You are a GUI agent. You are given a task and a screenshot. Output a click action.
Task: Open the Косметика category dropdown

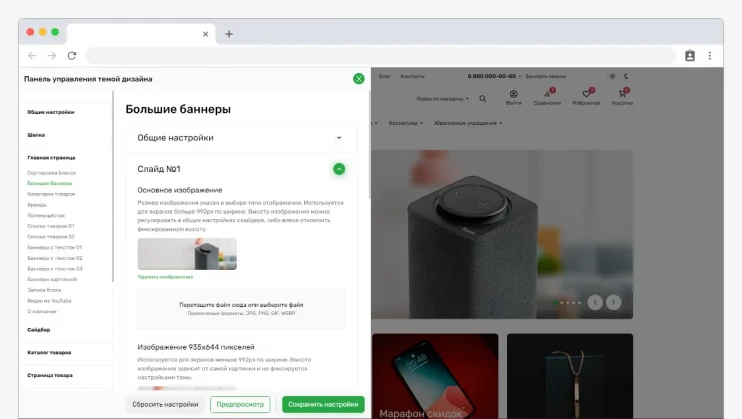tap(405, 123)
